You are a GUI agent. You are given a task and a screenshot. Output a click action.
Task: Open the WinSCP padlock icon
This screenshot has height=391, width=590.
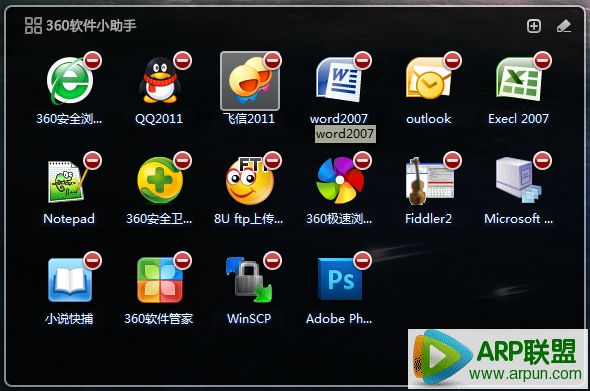coord(249,280)
